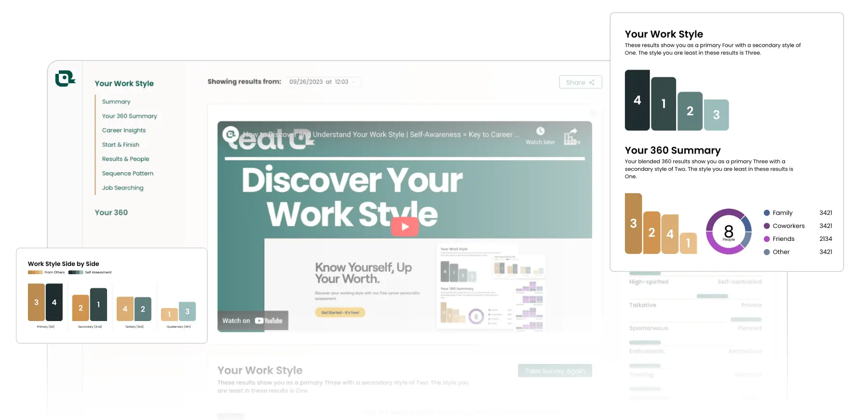Click Family legend dot
The width and height of the screenshot is (868, 420).
click(767, 213)
